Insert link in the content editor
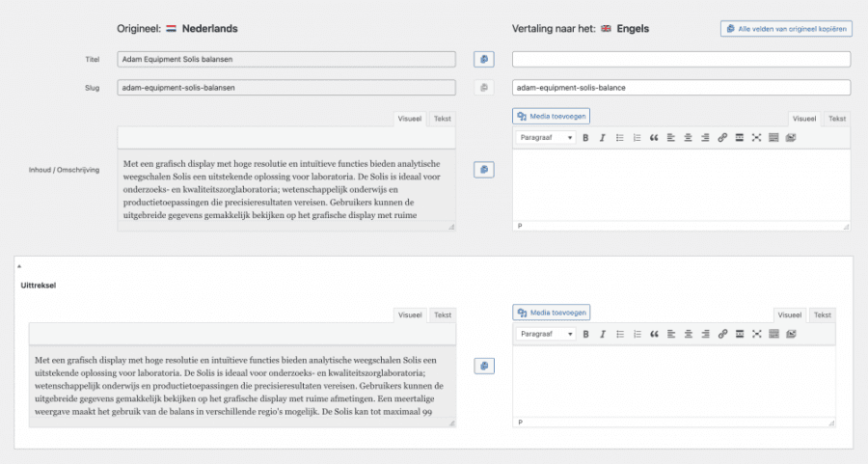Image resolution: width=868 pixels, height=464 pixels. [x=722, y=138]
